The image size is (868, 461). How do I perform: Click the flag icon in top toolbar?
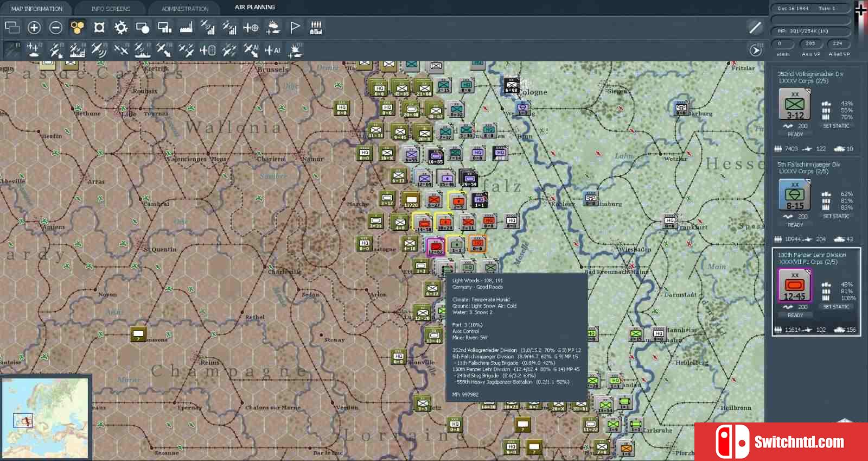point(295,27)
